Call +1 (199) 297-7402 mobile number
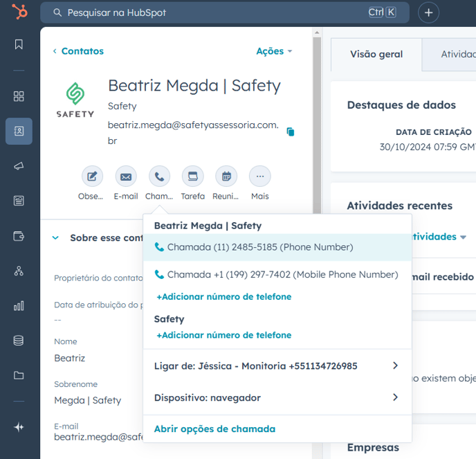 point(277,274)
